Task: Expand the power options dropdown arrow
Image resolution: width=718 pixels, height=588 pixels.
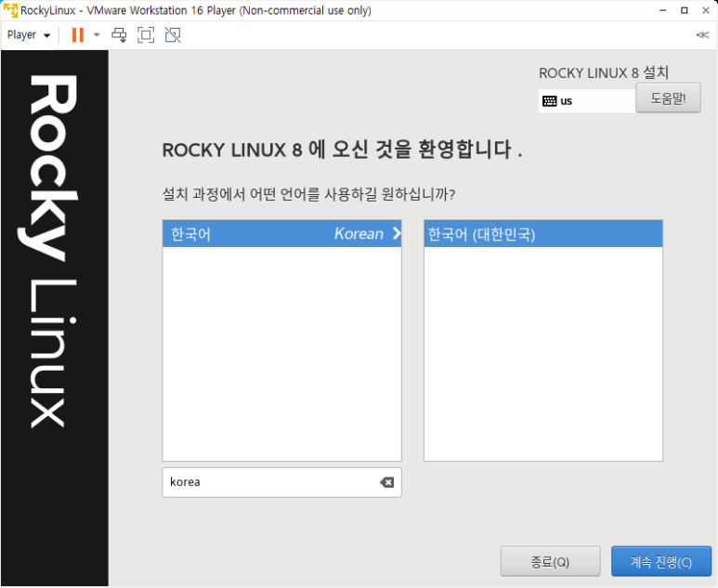Action: click(x=97, y=34)
